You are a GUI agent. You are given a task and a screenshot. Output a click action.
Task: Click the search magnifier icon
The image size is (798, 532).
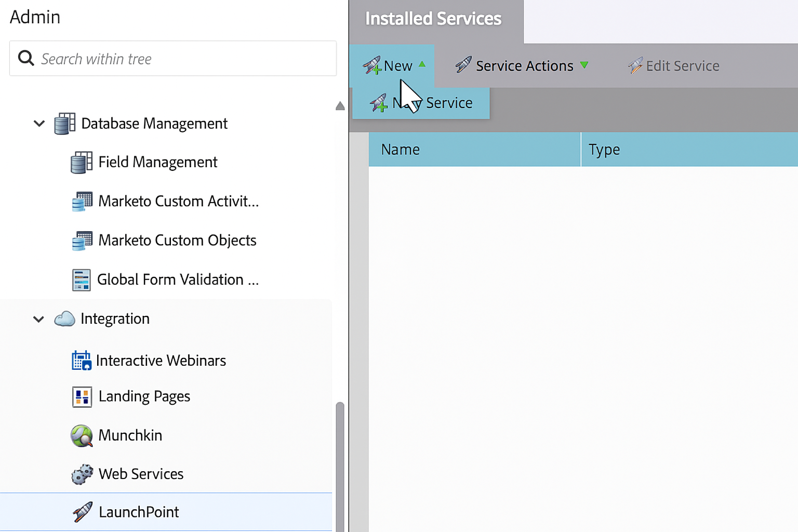25,58
